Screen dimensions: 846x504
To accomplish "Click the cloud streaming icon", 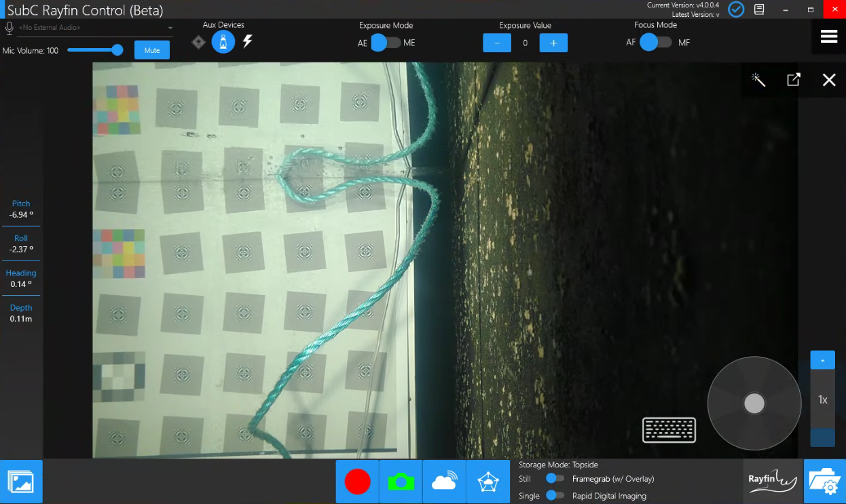I will 444,482.
